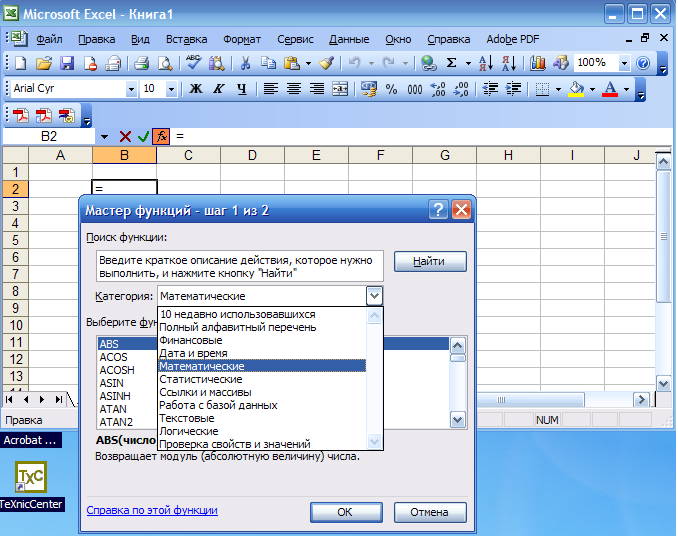Open the Правка menu
This screenshot has width=678, height=537.
click(x=96, y=39)
